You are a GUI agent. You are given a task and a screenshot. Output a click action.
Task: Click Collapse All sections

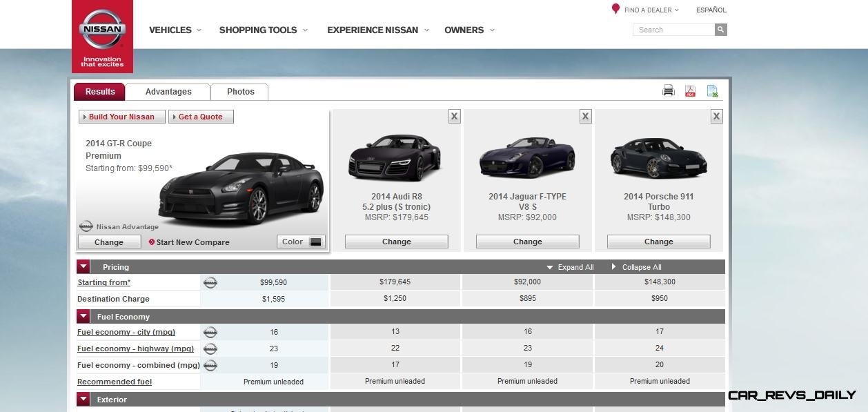click(636, 267)
